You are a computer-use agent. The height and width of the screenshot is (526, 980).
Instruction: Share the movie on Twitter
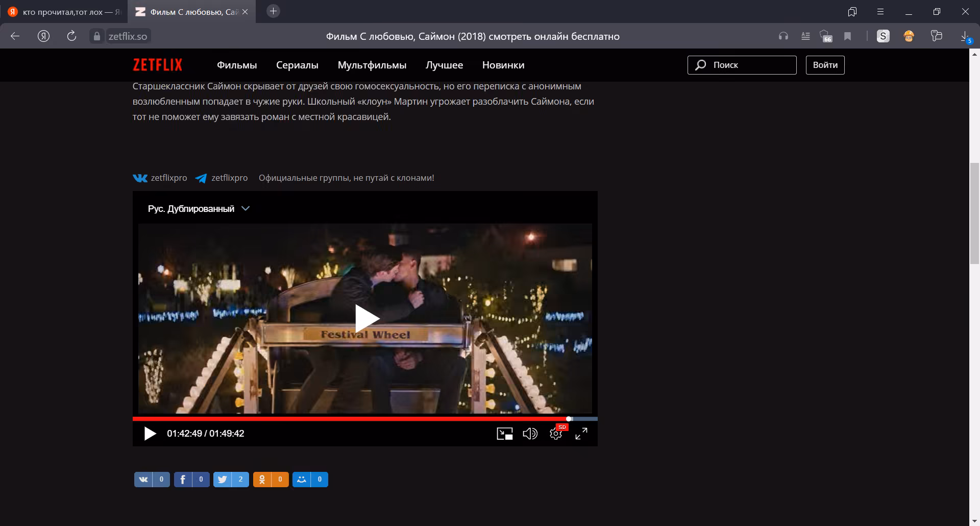231,480
